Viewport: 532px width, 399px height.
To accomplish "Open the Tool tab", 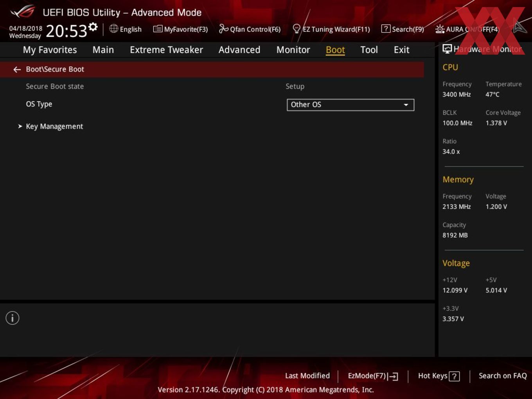I will (x=369, y=50).
